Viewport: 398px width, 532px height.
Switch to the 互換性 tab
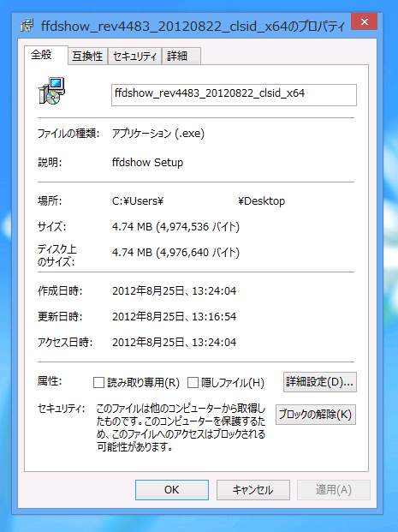[87, 56]
